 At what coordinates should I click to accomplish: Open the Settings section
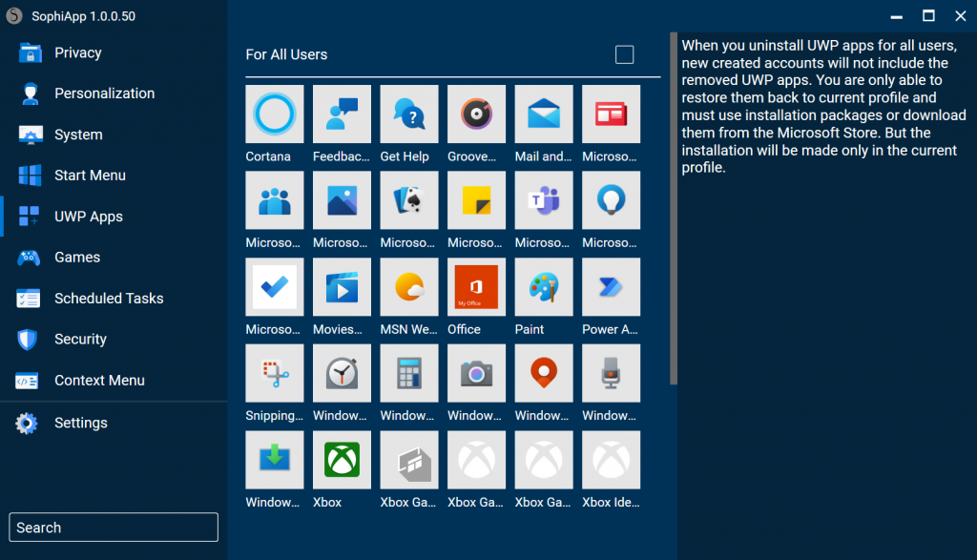pyautogui.click(x=81, y=423)
